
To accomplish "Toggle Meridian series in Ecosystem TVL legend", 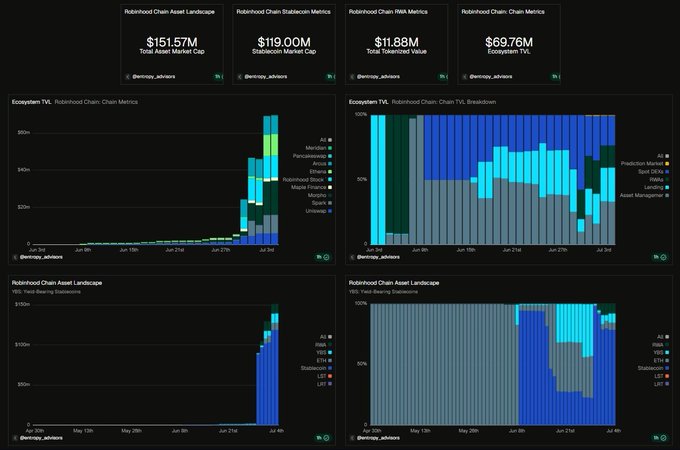I will click(x=319, y=148).
